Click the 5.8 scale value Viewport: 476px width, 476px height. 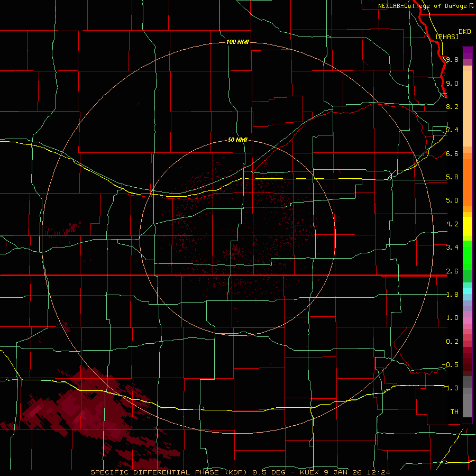452,177
